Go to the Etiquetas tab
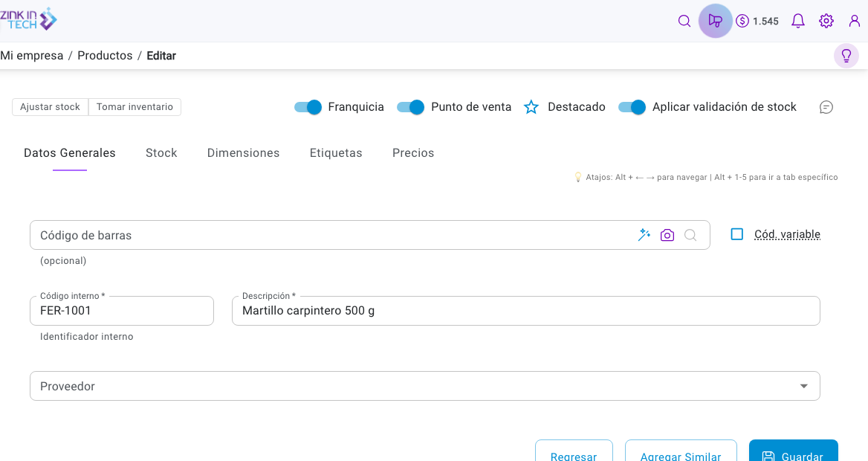 tap(335, 153)
